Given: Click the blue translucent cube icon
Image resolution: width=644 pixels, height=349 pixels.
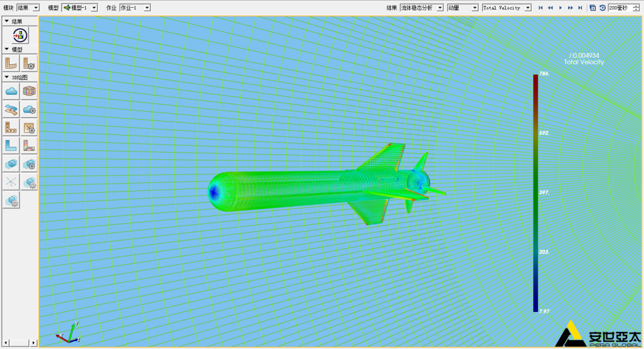Looking at the screenshot, I should point(11,163).
